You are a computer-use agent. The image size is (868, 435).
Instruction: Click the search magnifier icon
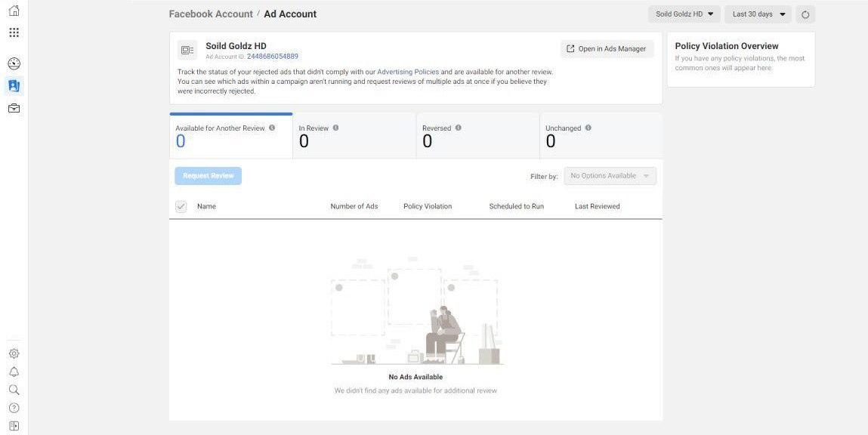pos(14,390)
